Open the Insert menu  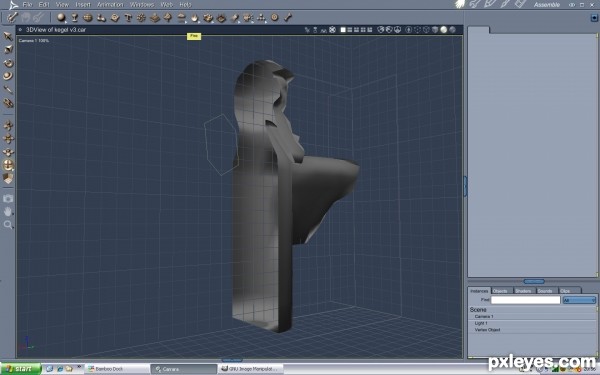(83, 5)
